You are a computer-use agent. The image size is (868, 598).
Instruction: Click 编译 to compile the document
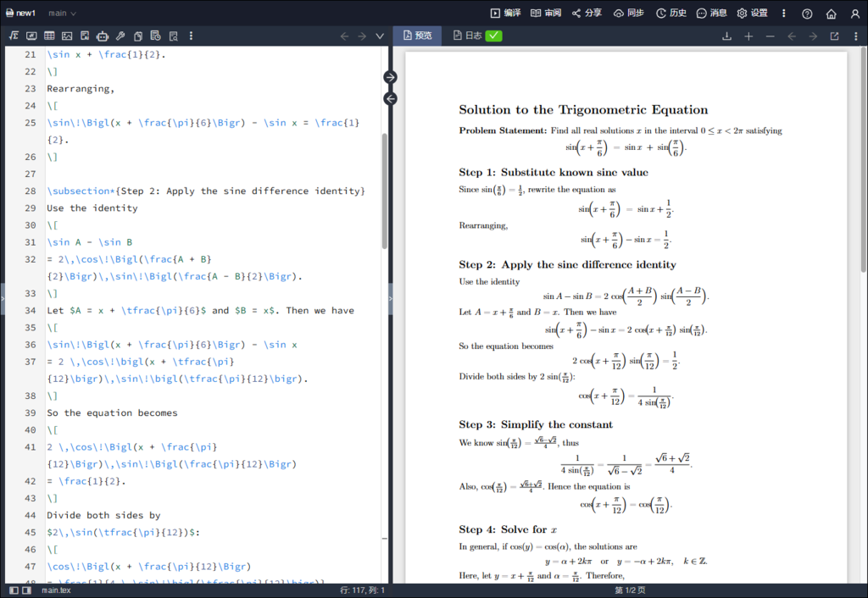tap(505, 13)
